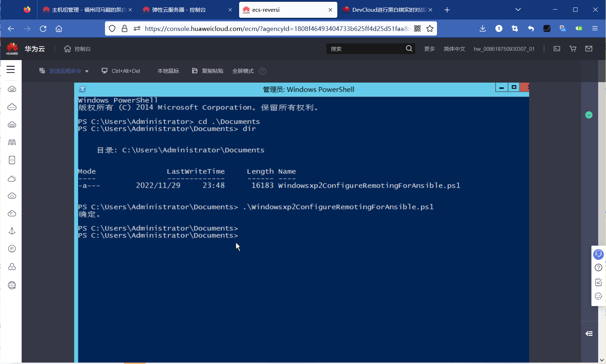Bookmark this page with the star
Image resolution: width=606 pixels, height=364 pixels.
click(x=430, y=29)
